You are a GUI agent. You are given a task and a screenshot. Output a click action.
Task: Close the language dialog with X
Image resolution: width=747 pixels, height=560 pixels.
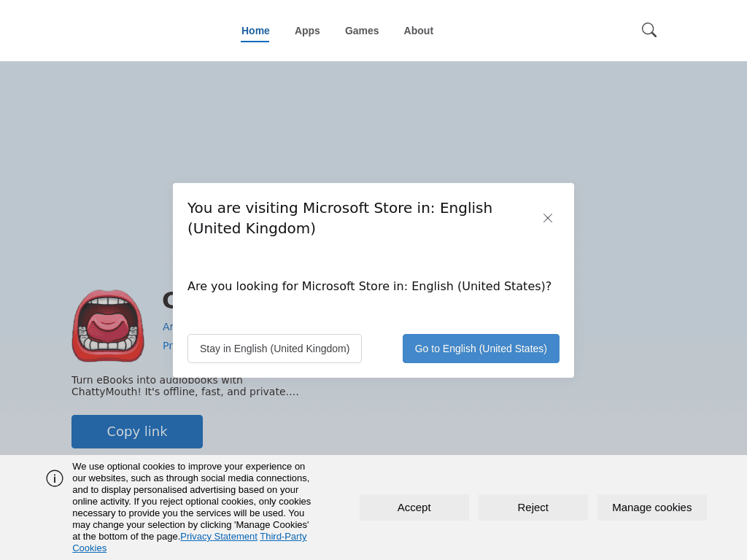(x=548, y=218)
